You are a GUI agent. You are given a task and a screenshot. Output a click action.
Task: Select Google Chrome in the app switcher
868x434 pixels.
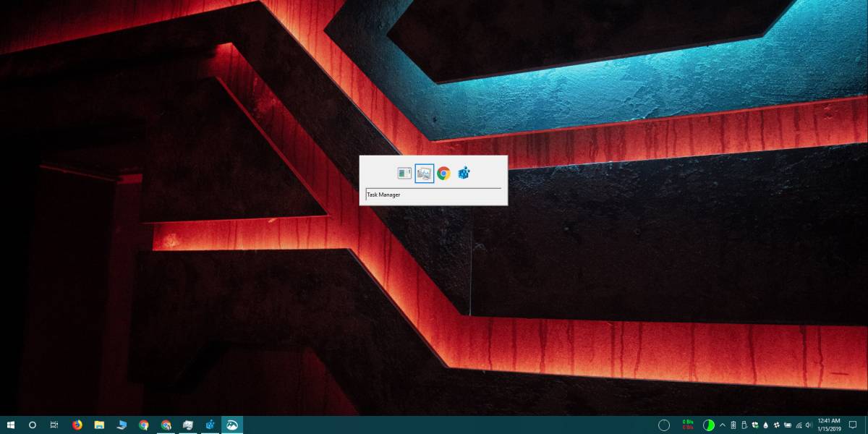click(x=443, y=173)
